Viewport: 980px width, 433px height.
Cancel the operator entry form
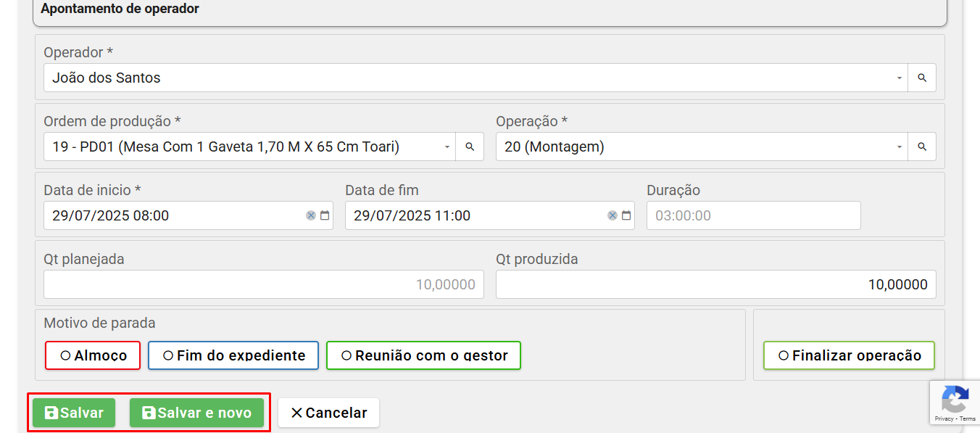[x=328, y=413]
